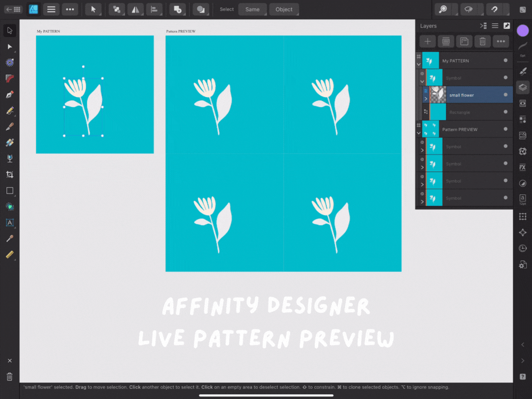
Task: Switch to Designer persona icon
Action: pyautogui.click(x=33, y=10)
